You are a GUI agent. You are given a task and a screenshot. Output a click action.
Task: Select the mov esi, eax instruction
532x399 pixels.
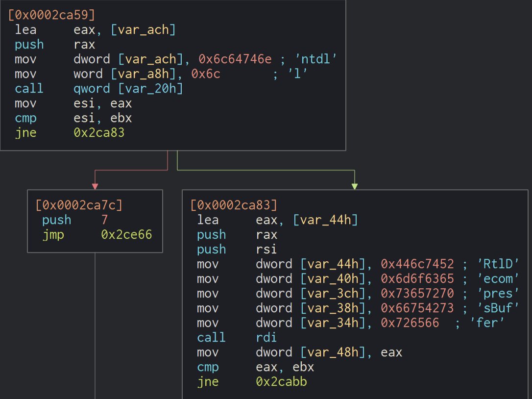73,103
